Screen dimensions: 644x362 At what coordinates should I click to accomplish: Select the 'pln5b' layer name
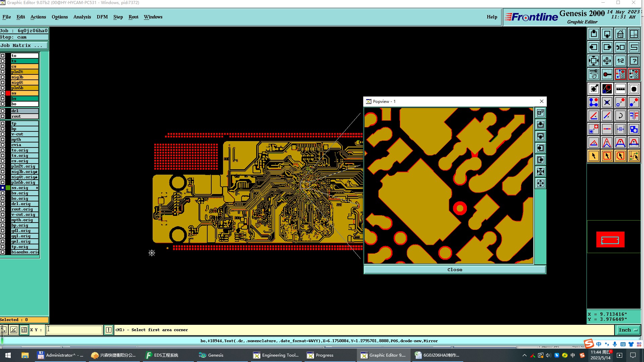click(x=24, y=88)
